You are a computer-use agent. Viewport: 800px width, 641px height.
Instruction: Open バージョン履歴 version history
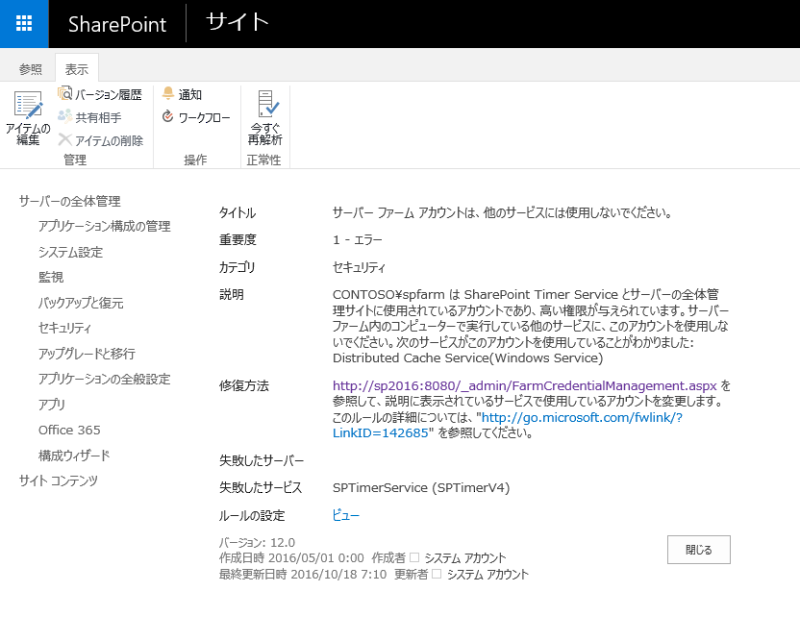(100, 94)
